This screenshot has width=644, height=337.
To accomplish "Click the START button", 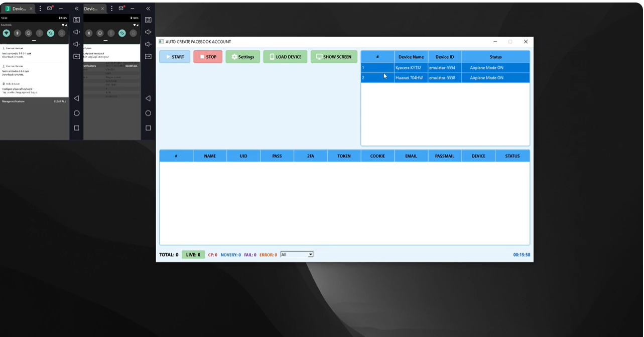I will point(175,57).
